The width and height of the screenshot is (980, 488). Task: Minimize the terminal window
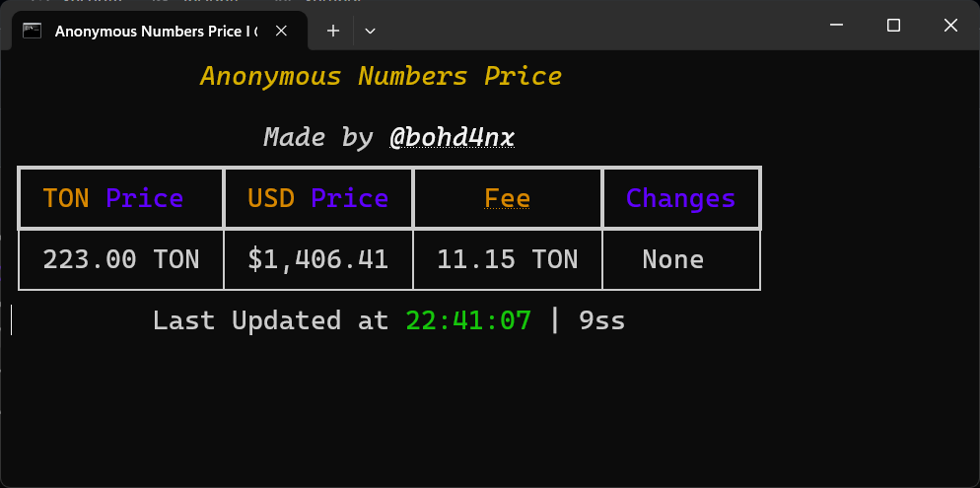[x=836, y=25]
